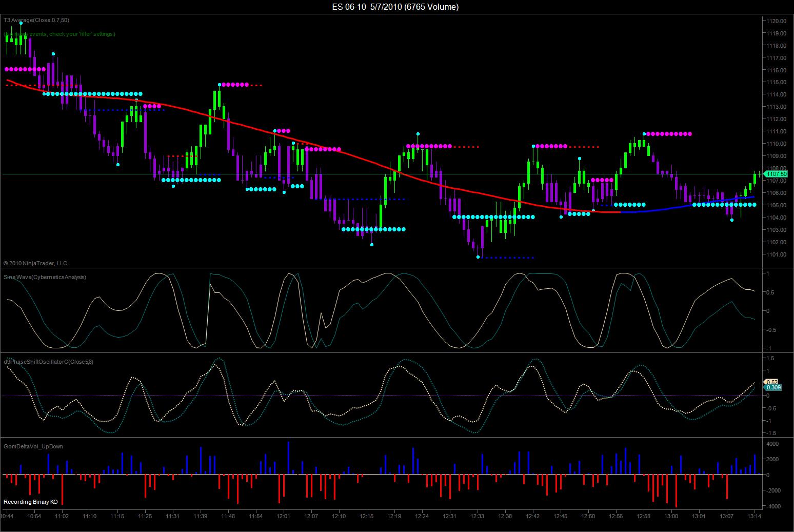794x532 pixels.
Task: Select the GomDeltaVol_UpDown panel label
Action: [33, 446]
